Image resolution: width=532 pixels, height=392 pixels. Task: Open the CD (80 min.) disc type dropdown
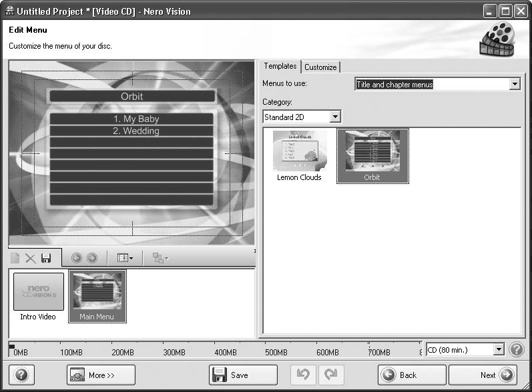pyautogui.click(x=498, y=349)
